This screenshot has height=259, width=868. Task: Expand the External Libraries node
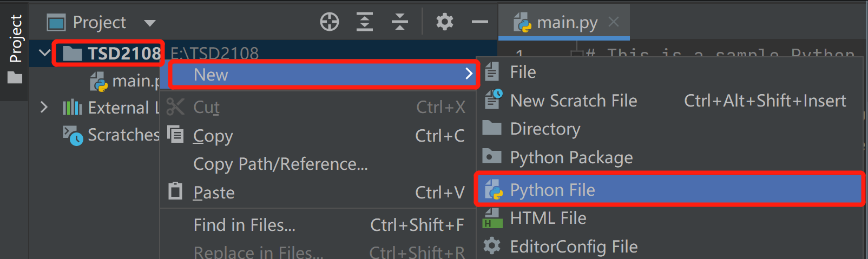coord(44,108)
